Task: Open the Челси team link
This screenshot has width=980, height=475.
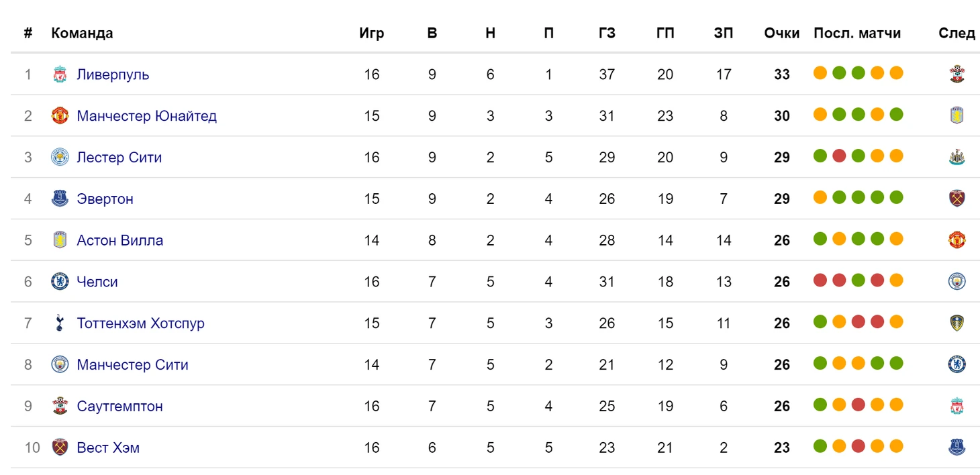Action: 97,282
